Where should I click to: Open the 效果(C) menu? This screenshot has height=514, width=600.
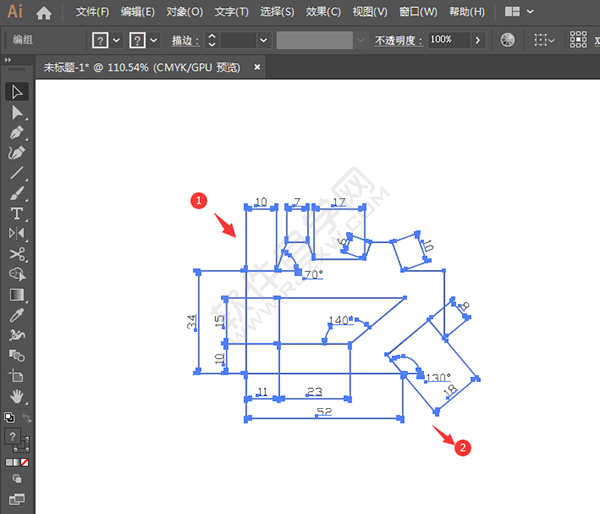(x=323, y=12)
